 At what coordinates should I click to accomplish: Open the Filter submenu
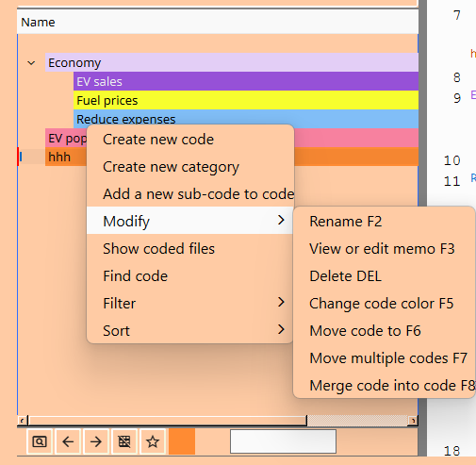click(x=189, y=304)
